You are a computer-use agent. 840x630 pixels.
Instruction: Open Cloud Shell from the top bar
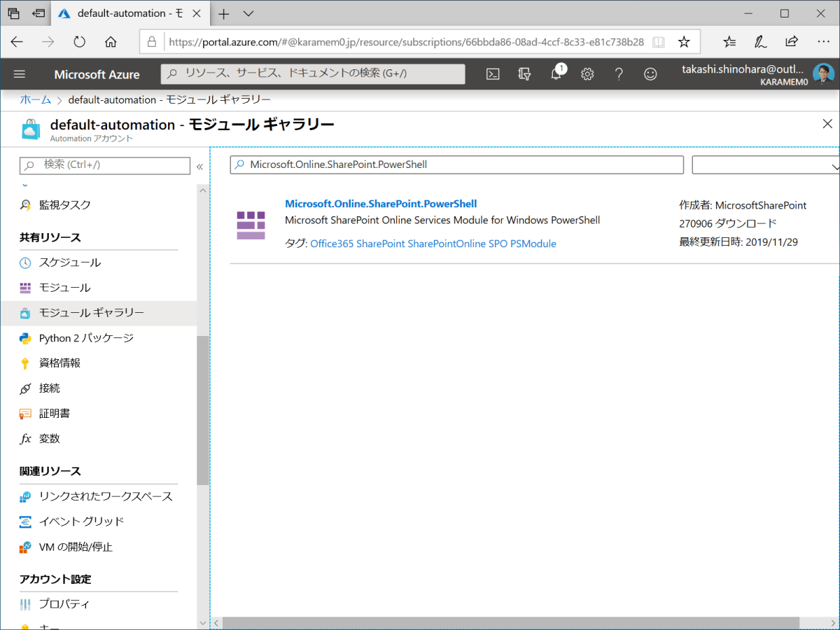point(493,74)
